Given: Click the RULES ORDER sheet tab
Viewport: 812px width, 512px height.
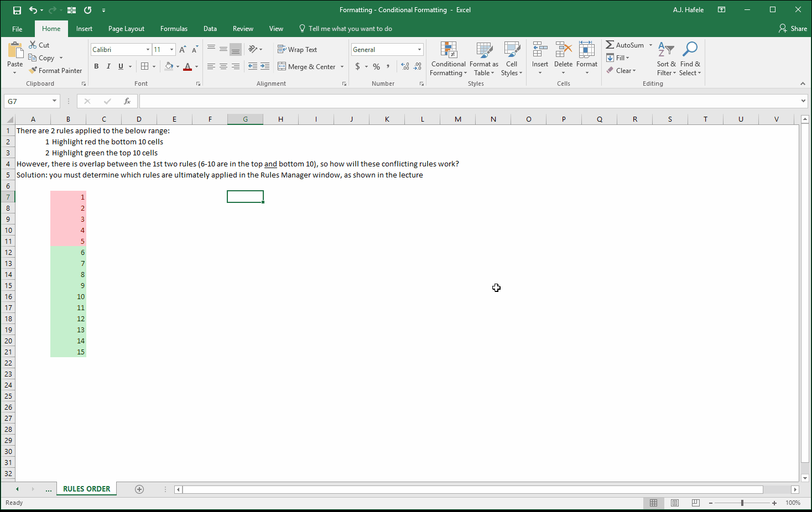Looking at the screenshot, I should point(86,489).
